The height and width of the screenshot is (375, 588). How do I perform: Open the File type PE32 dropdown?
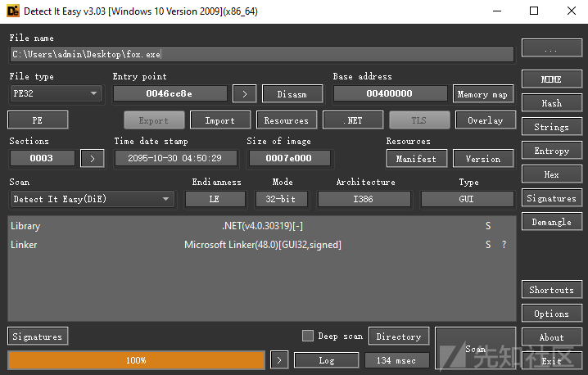(x=56, y=93)
